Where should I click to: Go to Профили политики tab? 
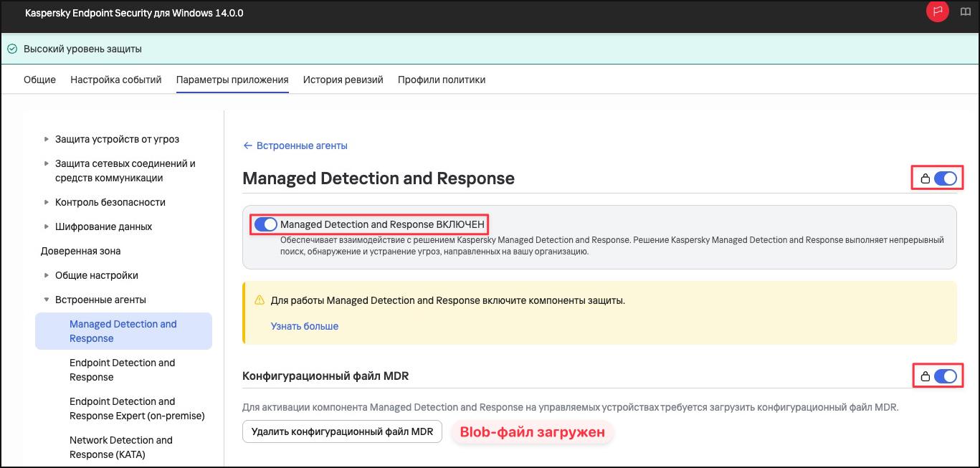[442, 80]
